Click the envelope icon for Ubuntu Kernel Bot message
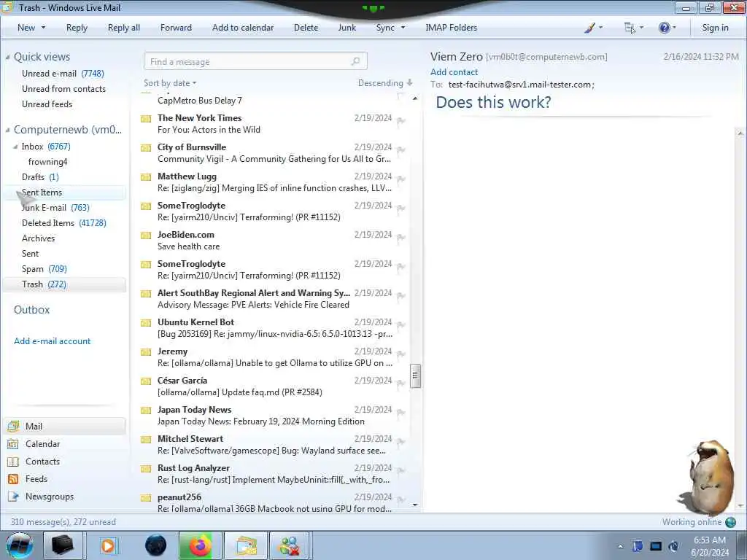Viewport: 747px width, 560px height. point(146,323)
